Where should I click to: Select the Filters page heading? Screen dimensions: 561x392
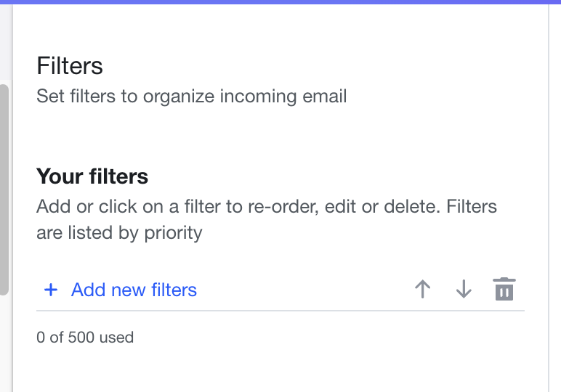[70, 66]
